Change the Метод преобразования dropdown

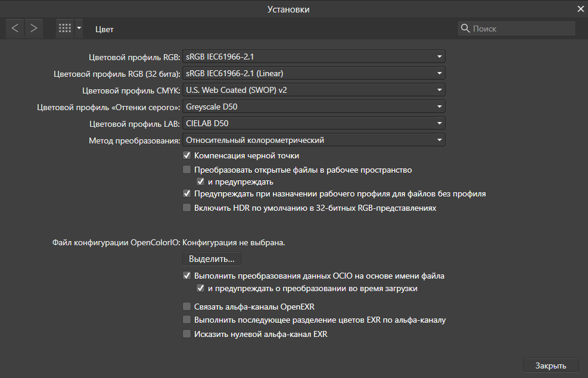pyautogui.click(x=314, y=140)
